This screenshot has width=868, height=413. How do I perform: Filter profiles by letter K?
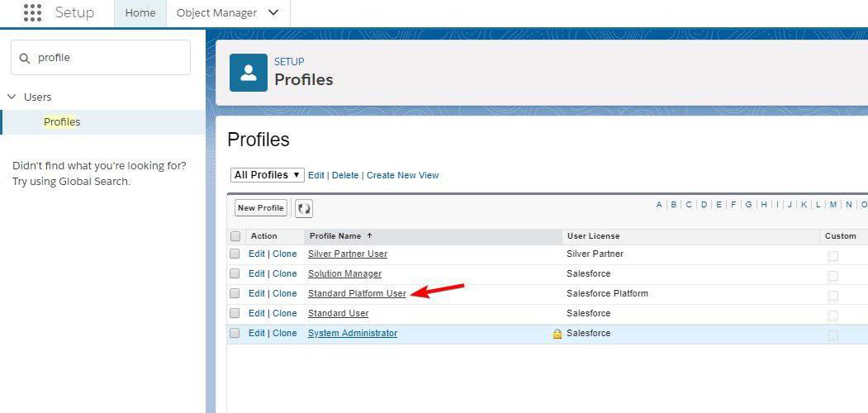coord(804,205)
